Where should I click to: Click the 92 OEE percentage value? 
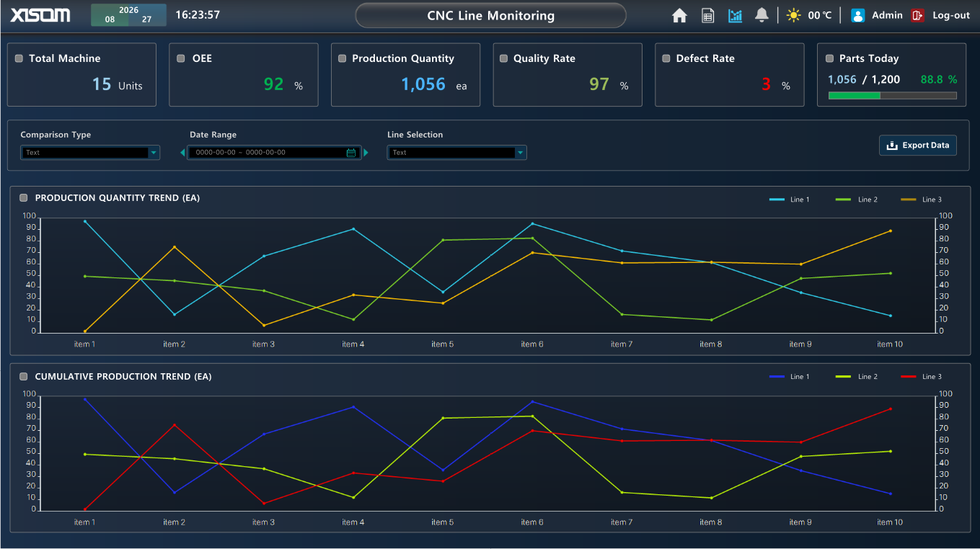tap(273, 84)
